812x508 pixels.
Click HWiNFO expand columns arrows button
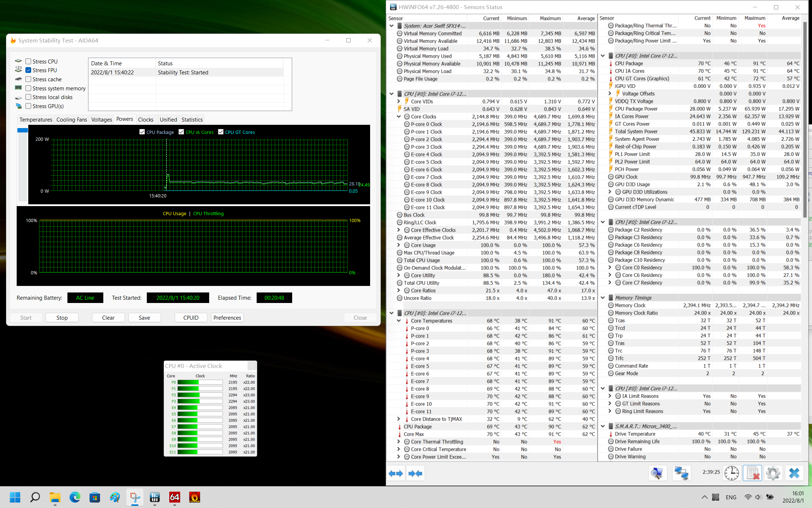pos(396,474)
